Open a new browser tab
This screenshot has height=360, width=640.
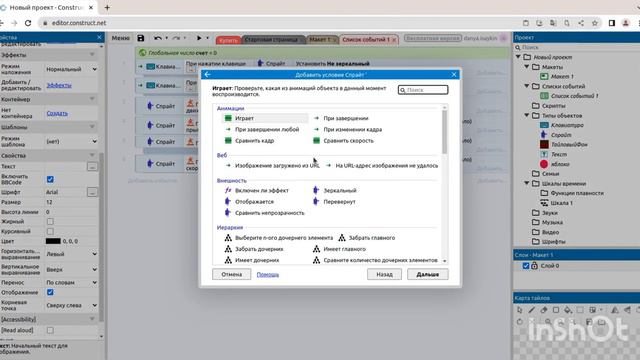pyautogui.click(x=107, y=7)
